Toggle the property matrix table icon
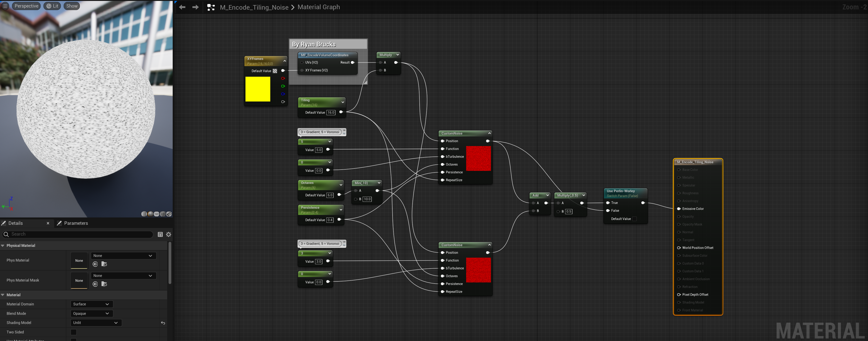The height and width of the screenshot is (341, 868). click(x=160, y=234)
